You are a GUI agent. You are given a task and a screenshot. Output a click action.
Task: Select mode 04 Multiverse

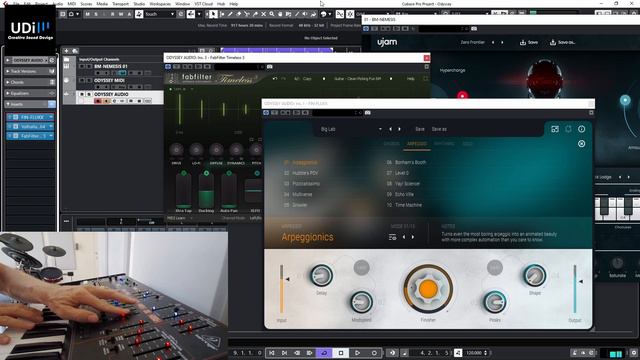(298, 194)
